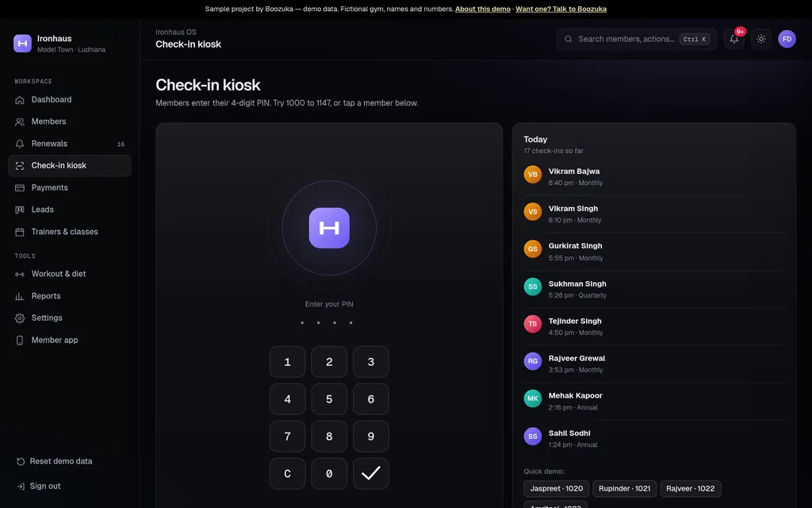The height and width of the screenshot is (508, 812).
Task: Click the Ironhaus OS breadcrumb
Action: tap(176, 32)
